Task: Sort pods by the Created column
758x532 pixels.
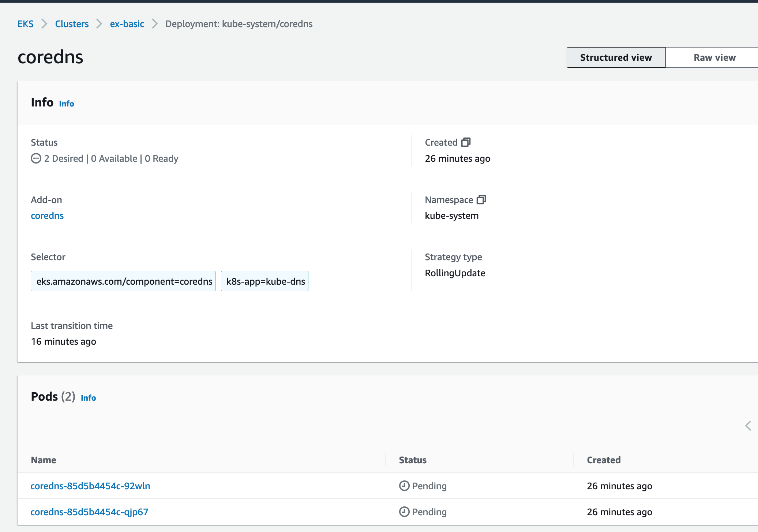Action: click(x=603, y=460)
